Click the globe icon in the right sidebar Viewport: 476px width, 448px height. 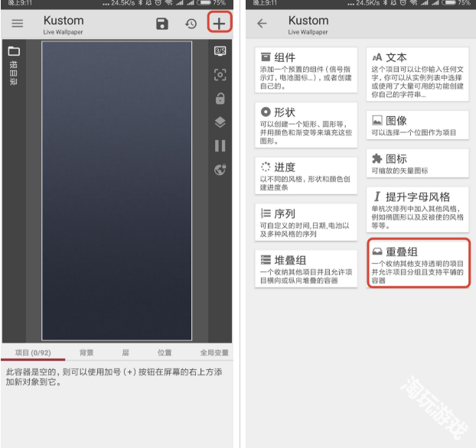tap(220, 170)
